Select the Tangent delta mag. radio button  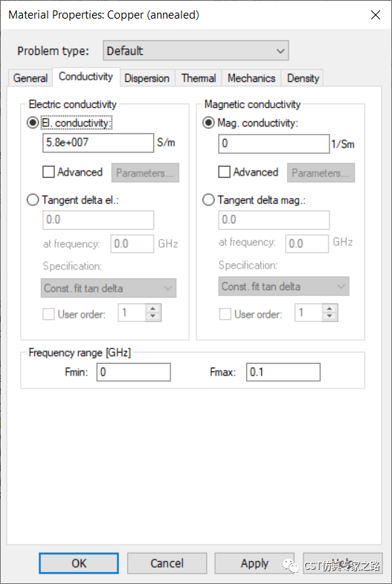coord(208,200)
